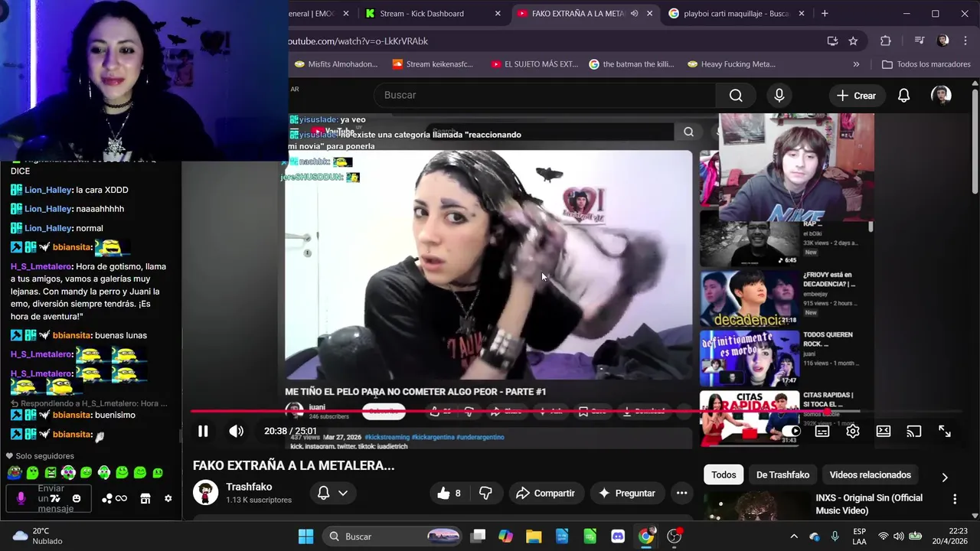This screenshot has width=980, height=551.
Task: Show hidden system tray icons
Action: [x=794, y=536]
